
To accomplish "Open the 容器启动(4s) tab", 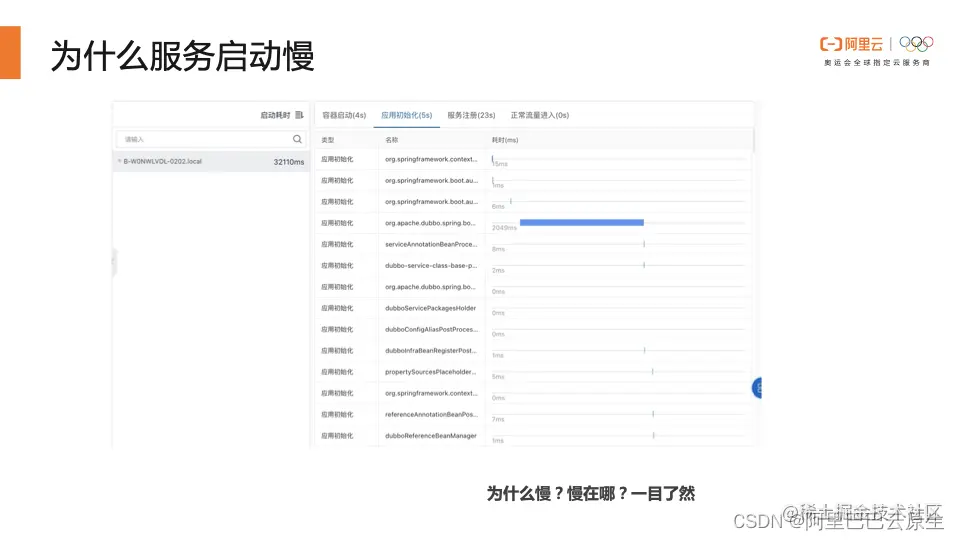I will (344, 115).
